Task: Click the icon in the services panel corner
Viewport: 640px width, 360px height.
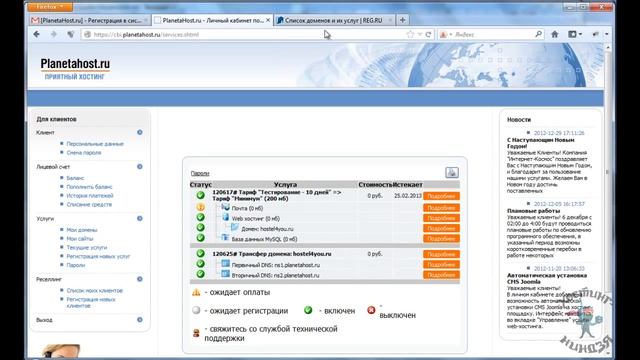Action: 451,173
